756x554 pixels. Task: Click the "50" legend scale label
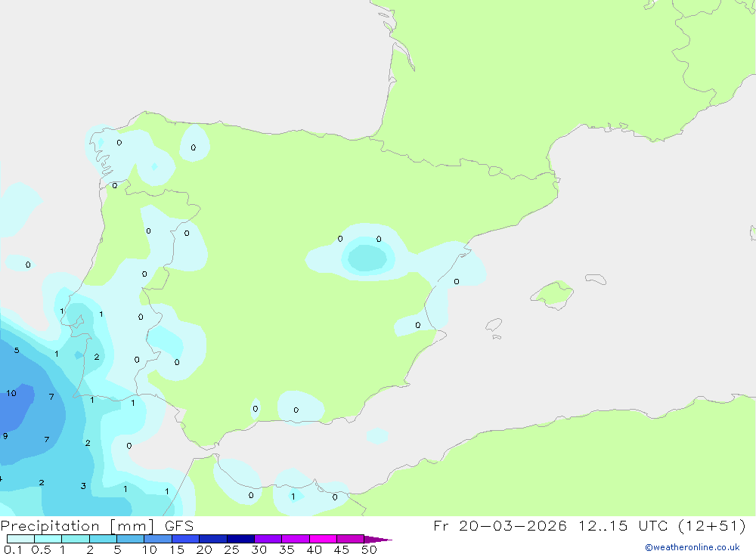point(370,549)
